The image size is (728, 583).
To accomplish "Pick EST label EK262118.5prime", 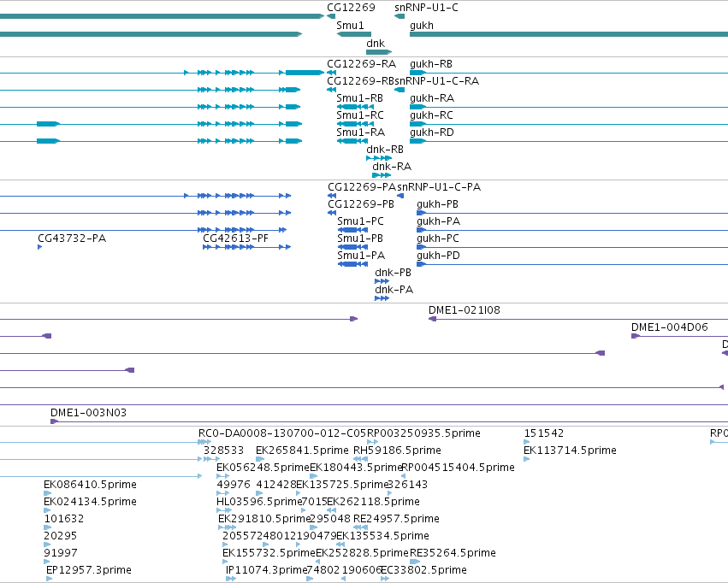I will pos(373,503).
